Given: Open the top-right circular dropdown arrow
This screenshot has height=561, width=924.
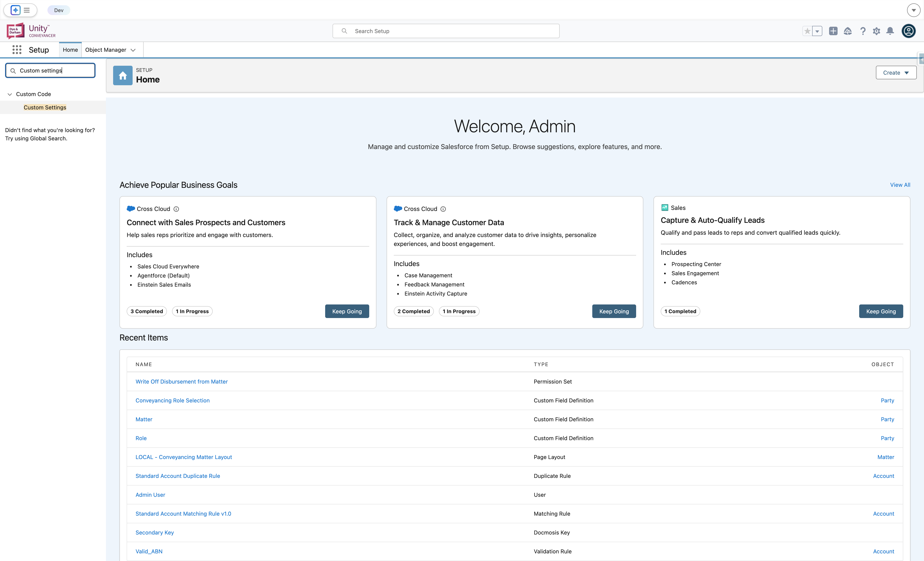Looking at the screenshot, I should 913,10.
